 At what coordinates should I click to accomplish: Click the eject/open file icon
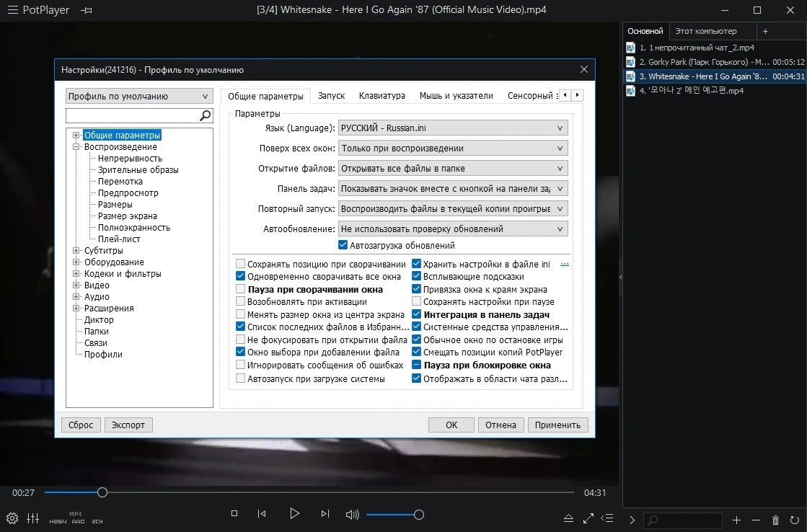(569, 518)
